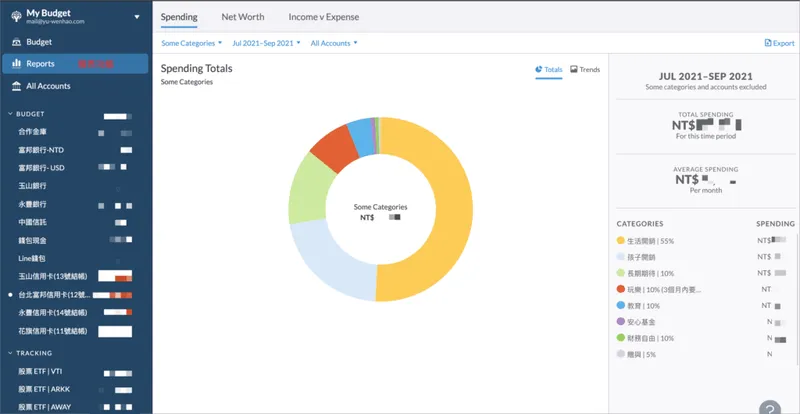This screenshot has width=800, height=414.
Task: Click the My Budget logo icon
Action: [x=13, y=16]
